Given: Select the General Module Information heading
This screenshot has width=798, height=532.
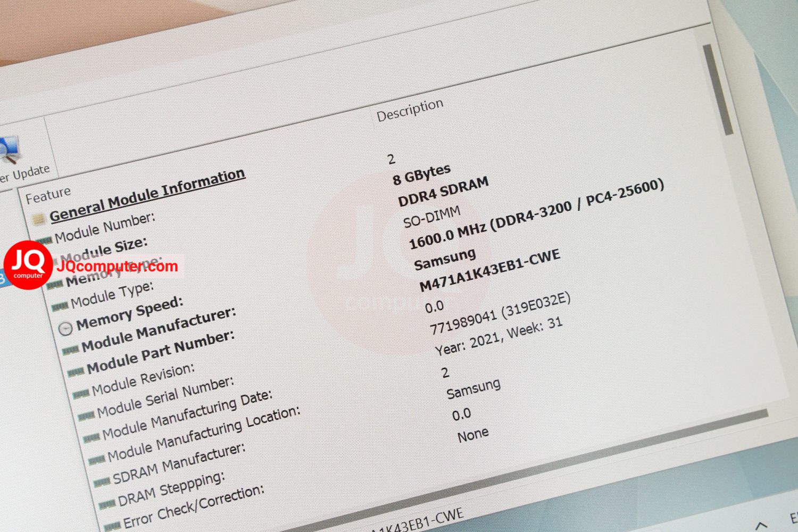Looking at the screenshot, I should click(147, 194).
